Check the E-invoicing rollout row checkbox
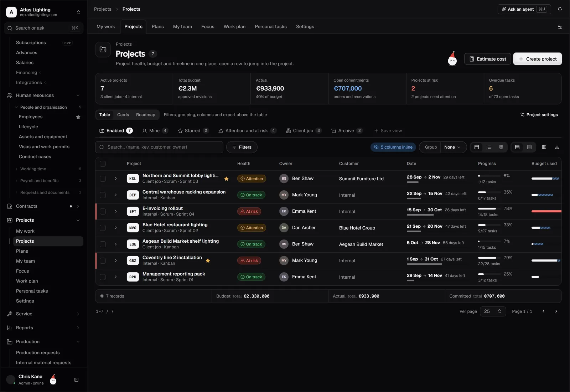Screen dimensions: 570x392 [x=103, y=211]
